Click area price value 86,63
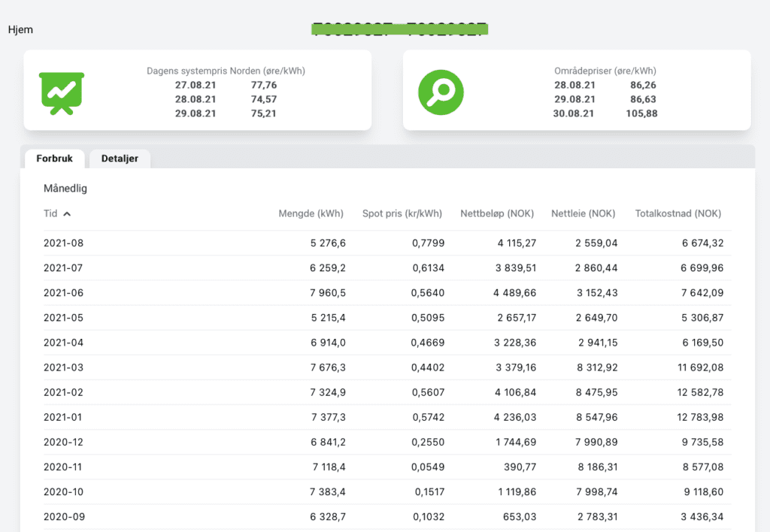This screenshot has width=770, height=532. click(644, 99)
